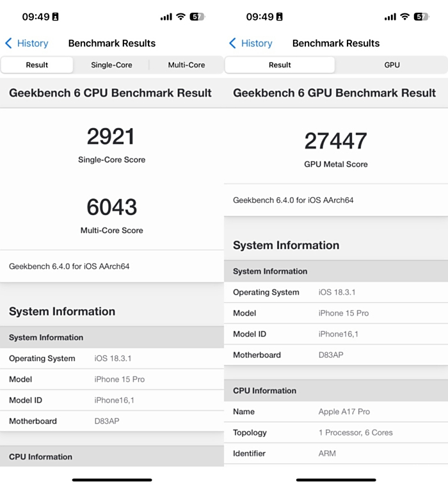448x486 pixels.
Task: Tap the 6043 multi-core score
Action: click(111, 207)
